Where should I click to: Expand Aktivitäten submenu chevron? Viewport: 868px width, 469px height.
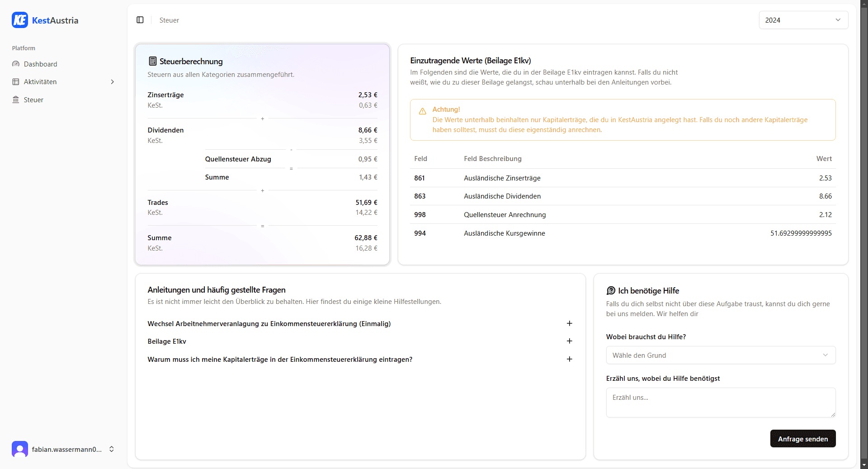[113, 82]
